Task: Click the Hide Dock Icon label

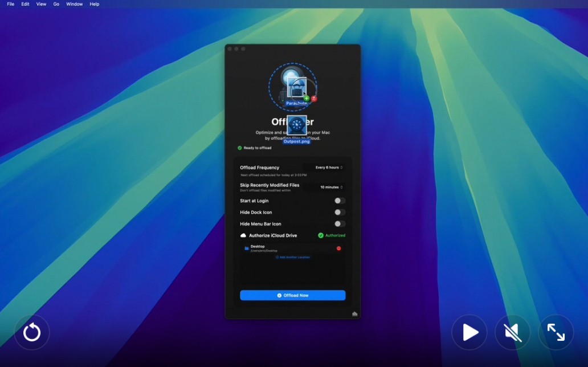Action: [x=256, y=213]
